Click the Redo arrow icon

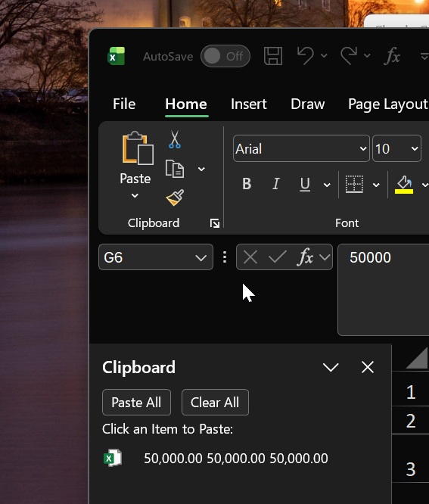(349, 56)
